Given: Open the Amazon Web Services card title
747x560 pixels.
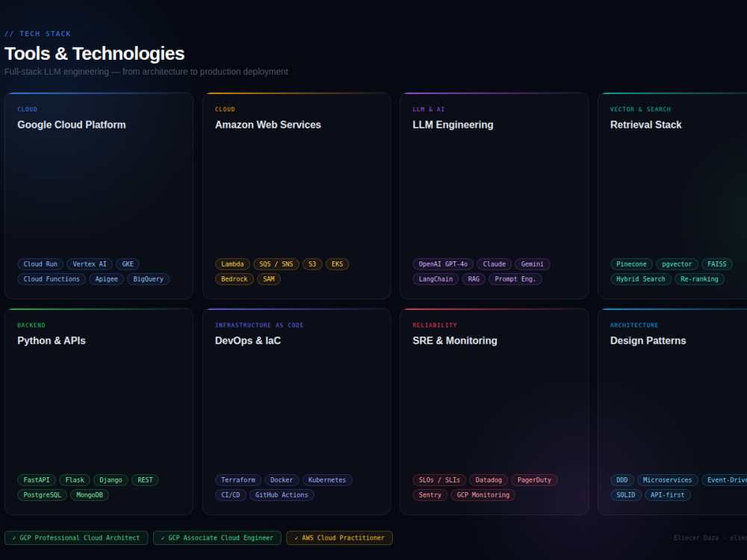Looking at the screenshot, I should pos(267,125).
